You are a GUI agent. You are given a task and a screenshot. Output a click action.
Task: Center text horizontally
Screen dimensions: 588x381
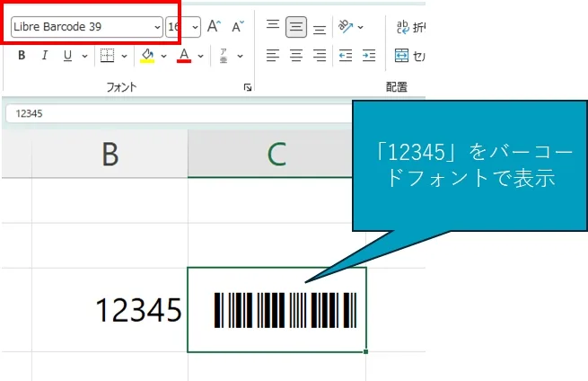tap(296, 56)
